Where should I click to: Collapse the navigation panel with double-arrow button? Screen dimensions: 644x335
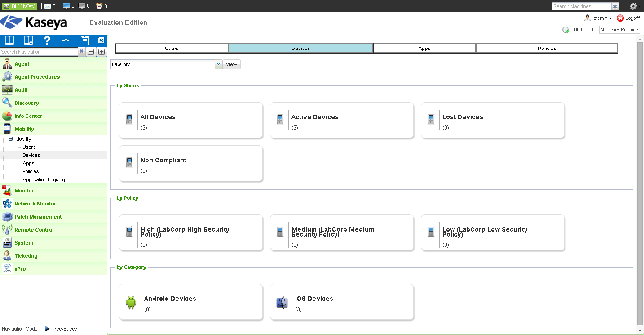point(101,40)
